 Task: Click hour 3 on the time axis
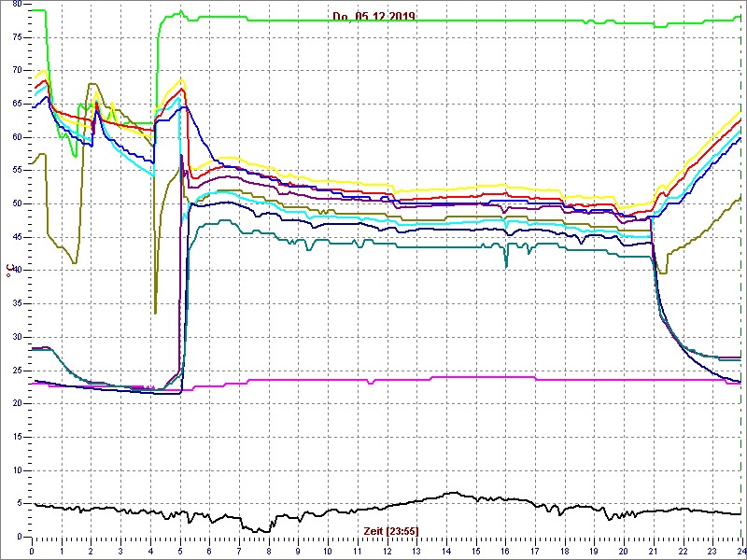120,552
